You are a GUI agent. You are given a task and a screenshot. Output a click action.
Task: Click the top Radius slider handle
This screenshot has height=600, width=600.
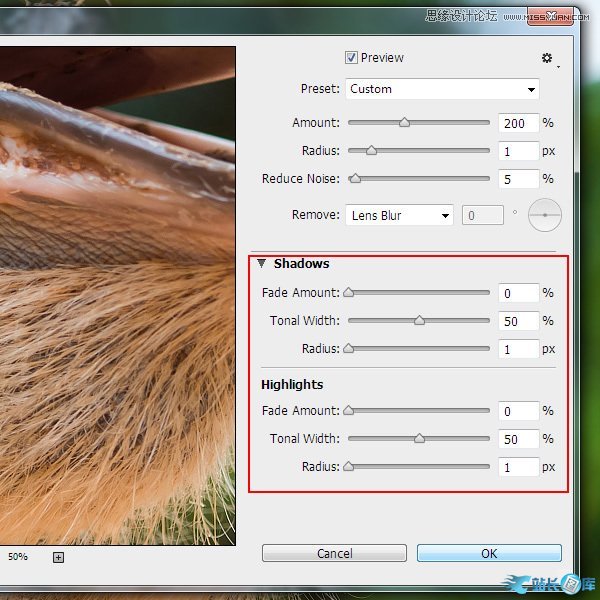click(371, 151)
